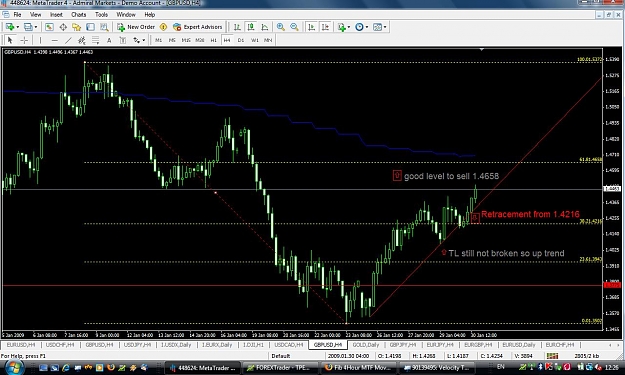This screenshot has height=375, width=625.
Task: Zoom in on the chart
Action: (x=281, y=27)
